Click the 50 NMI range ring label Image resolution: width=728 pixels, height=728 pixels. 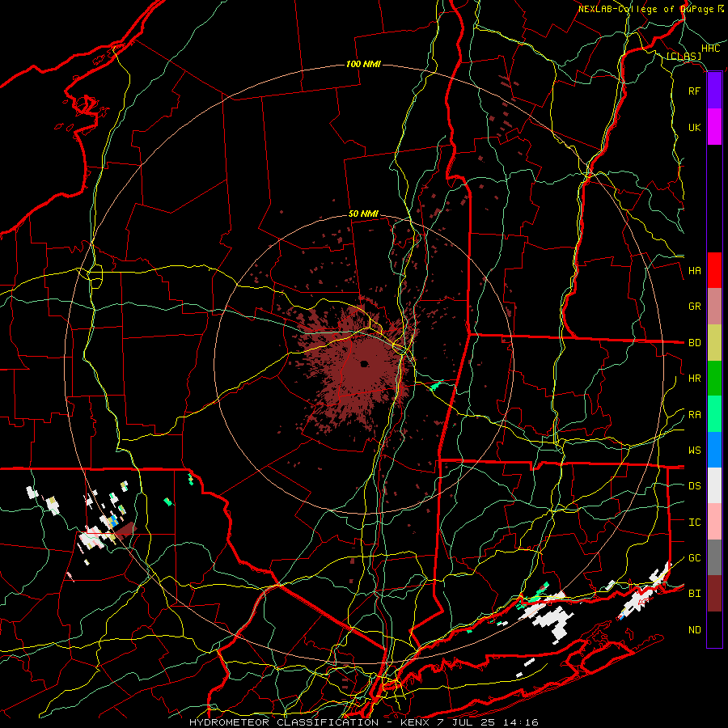363,214
